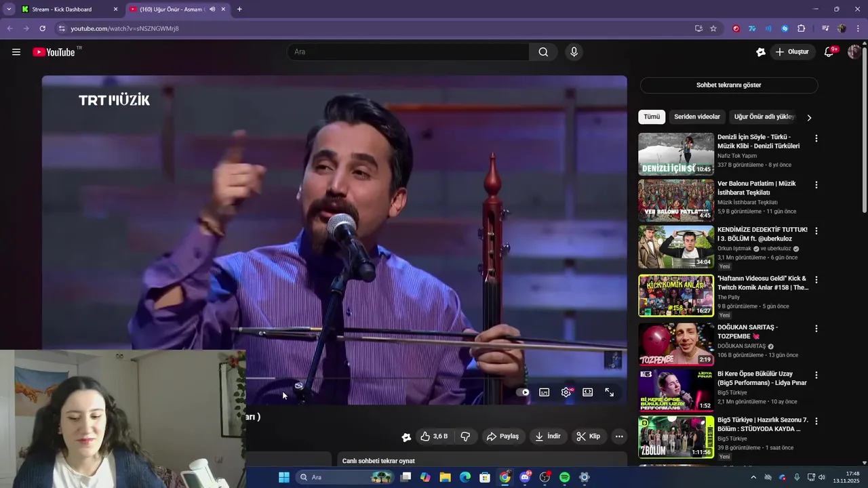The image size is (868, 488).
Task: Select the Uğur Önür adlı yükley chip
Action: [x=764, y=117]
